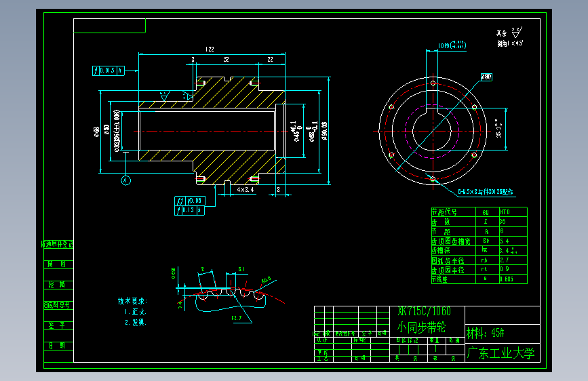Screen dimensions: 588x381
Task: Click the table value 0.683
Action: pyautogui.click(x=506, y=279)
